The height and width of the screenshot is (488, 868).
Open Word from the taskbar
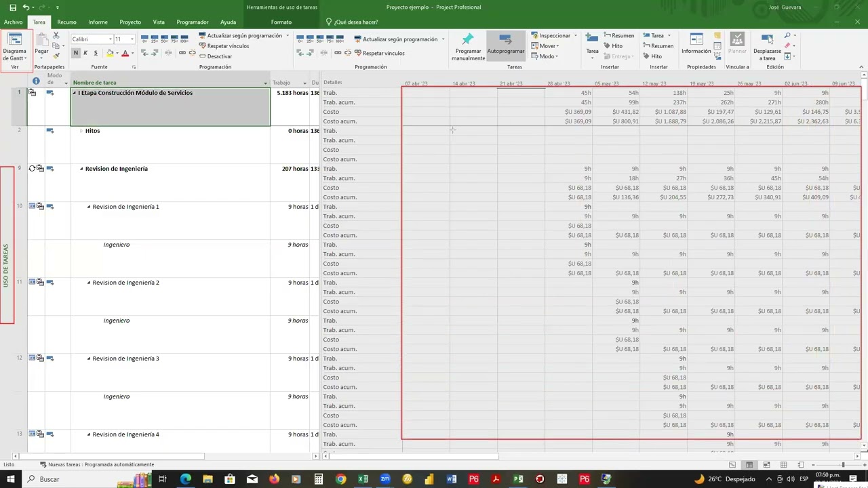tap(452, 479)
